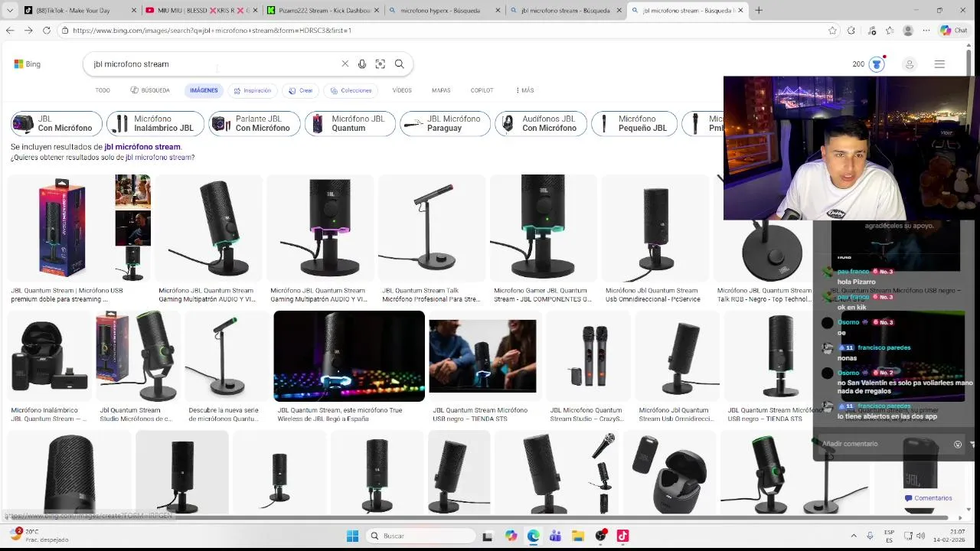The height and width of the screenshot is (551, 980).
Task: Select the BÚSQUEDA tab
Action: (x=150, y=90)
